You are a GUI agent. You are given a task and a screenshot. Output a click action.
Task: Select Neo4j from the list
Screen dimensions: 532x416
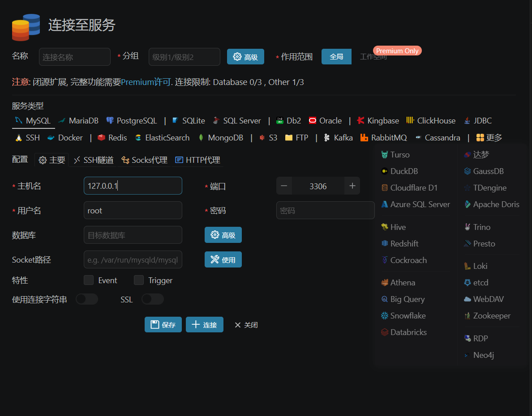(x=479, y=355)
